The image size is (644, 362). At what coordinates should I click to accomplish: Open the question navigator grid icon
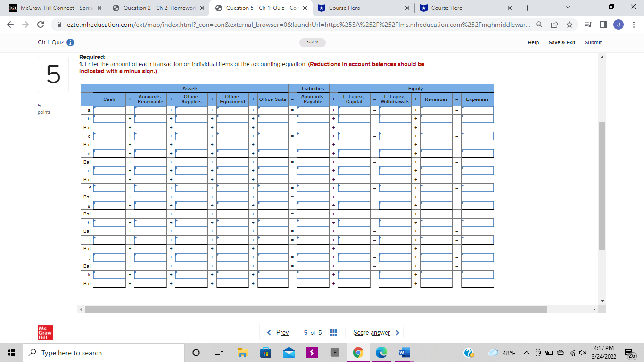[333, 332]
